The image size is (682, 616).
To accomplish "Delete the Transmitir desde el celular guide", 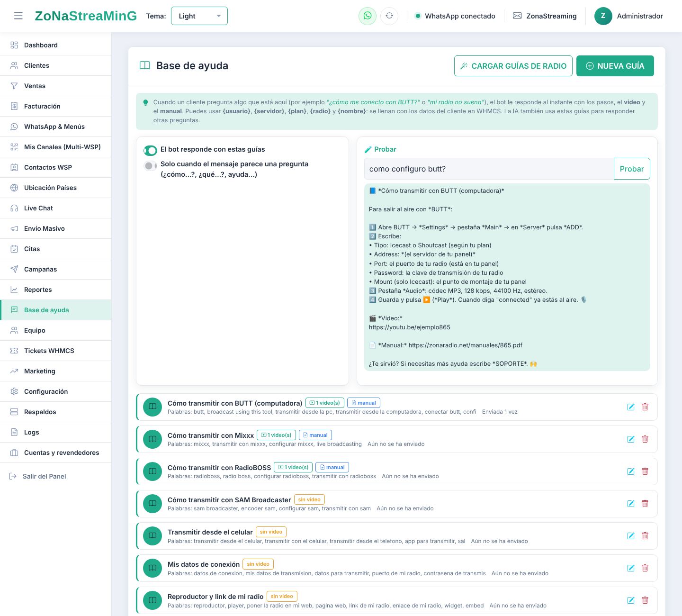I will coord(645,536).
